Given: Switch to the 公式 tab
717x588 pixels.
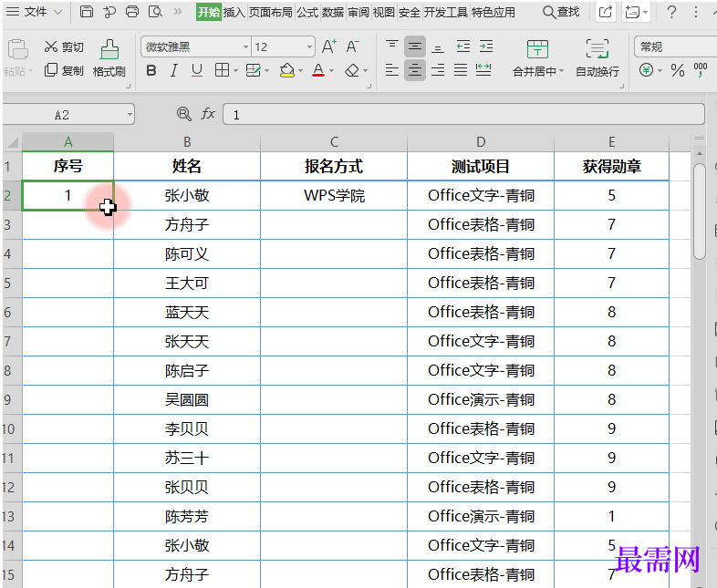Looking at the screenshot, I should (307, 13).
